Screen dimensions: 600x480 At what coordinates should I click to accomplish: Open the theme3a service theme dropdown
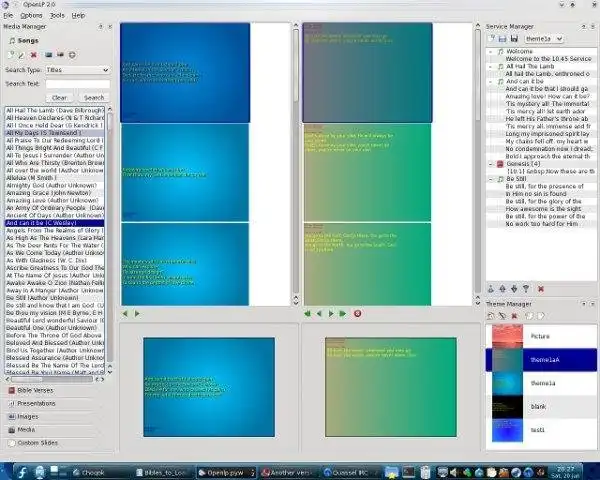[544, 39]
